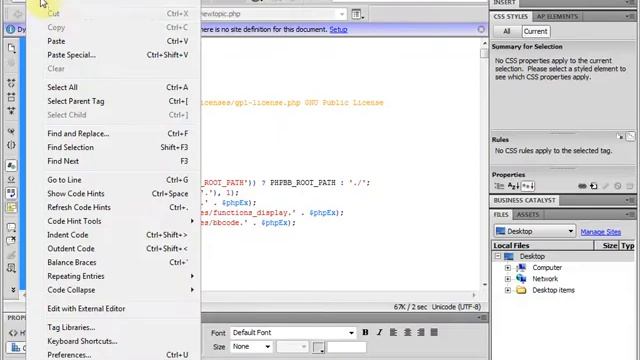Click the code view scrollbar down arrow
This screenshot has height=360, width=640.
(x=484, y=284)
